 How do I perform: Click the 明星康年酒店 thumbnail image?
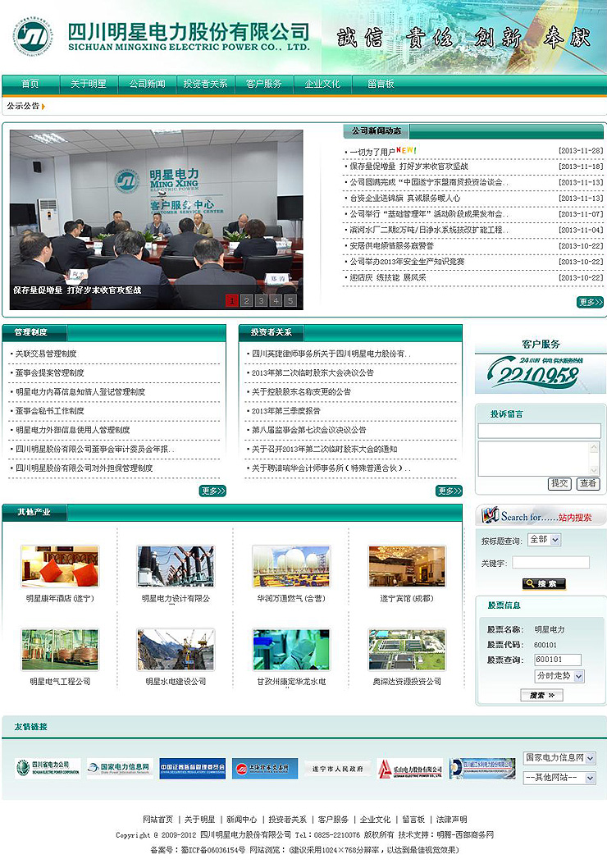[60, 566]
